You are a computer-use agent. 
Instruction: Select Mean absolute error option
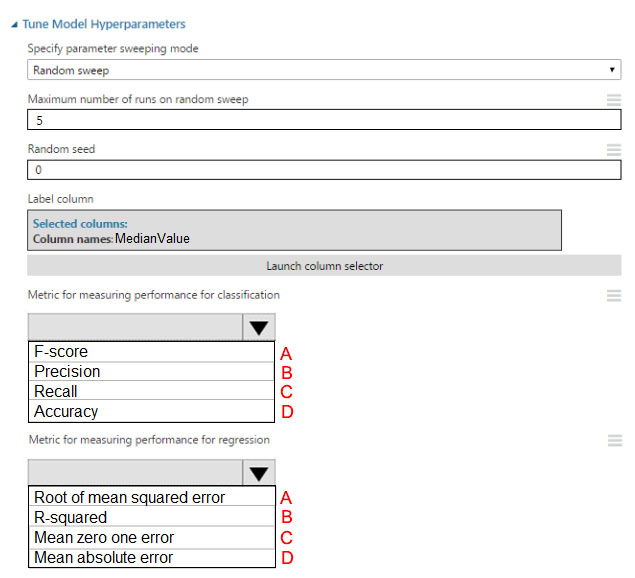coord(151,557)
